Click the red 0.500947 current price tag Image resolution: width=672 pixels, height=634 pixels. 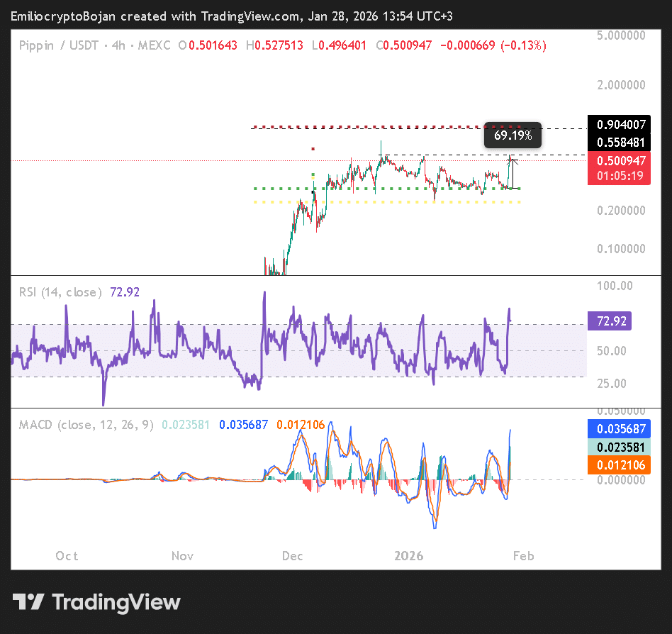click(x=620, y=160)
